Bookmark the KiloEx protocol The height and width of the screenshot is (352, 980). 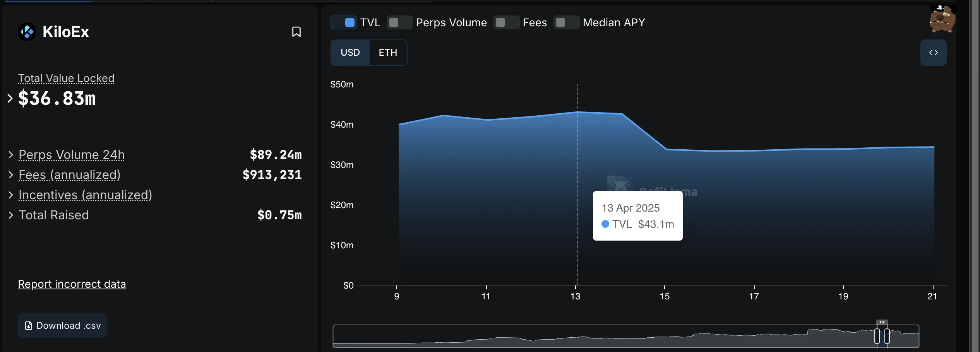296,32
